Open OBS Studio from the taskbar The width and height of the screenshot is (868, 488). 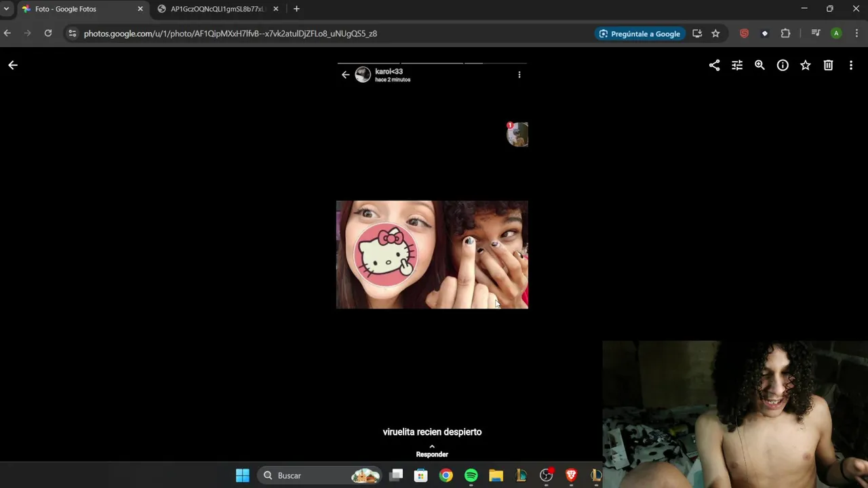pos(546,475)
